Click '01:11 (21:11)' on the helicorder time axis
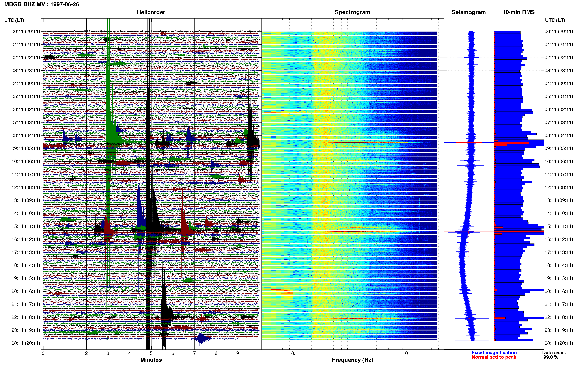Viewport: 588px width, 368px height. pos(26,45)
